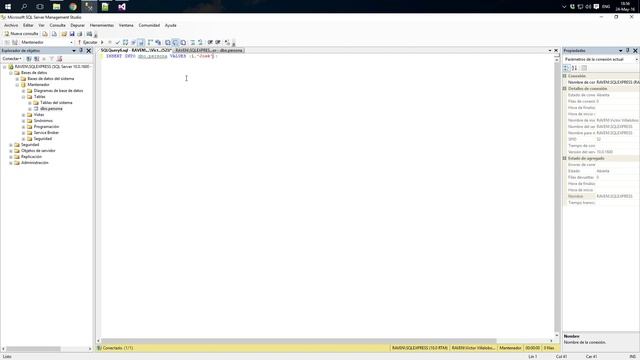This screenshot has height=360, width=640.
Task: Click the Save disk icon in the toolbar
Action: (72, 34)
